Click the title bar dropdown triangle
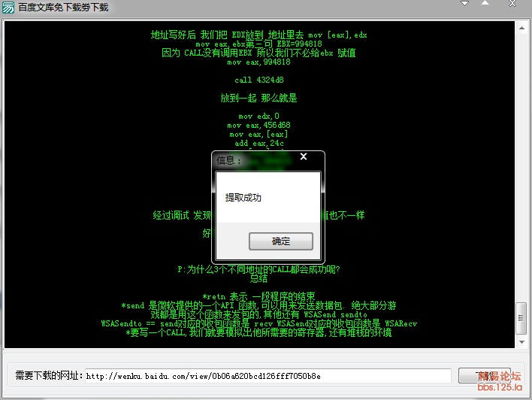532x400 pixels. point(464,4)
